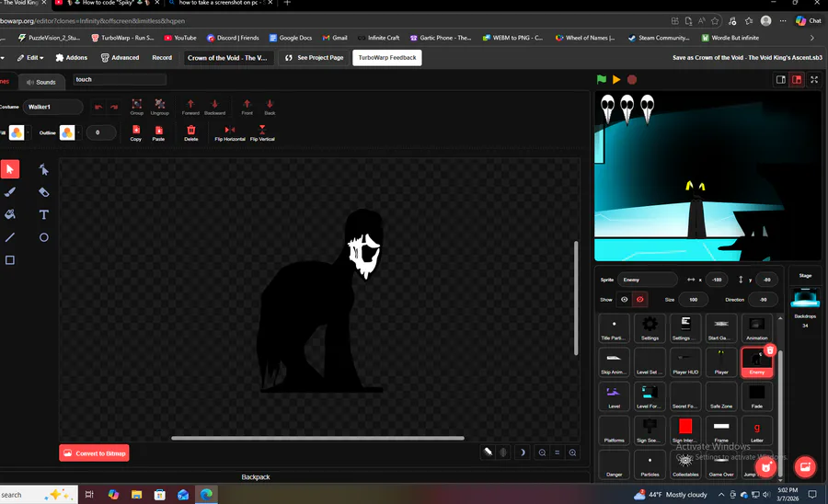Choose the Brush tool
Image resolution: width=828 pixels, height=504 pixels.
[10, 192]
